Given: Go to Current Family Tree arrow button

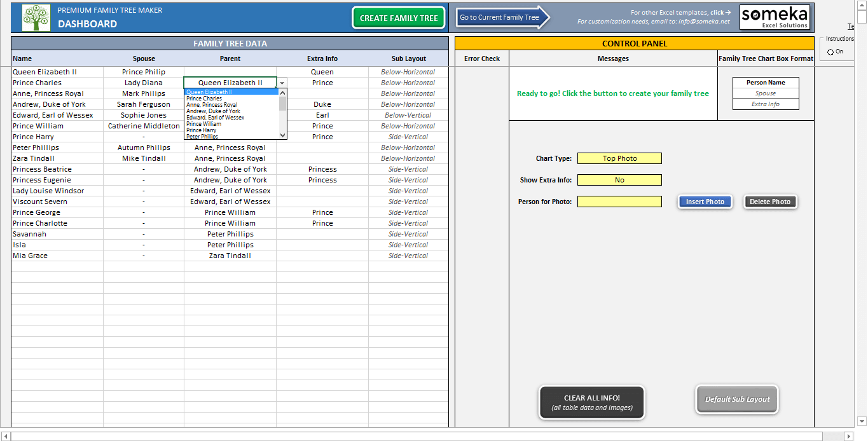Looking at the screenshot, I should (503, 17).
